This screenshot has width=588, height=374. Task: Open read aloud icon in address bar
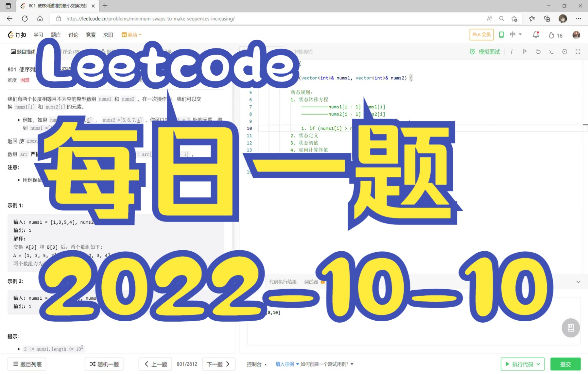tap(489, 19)
